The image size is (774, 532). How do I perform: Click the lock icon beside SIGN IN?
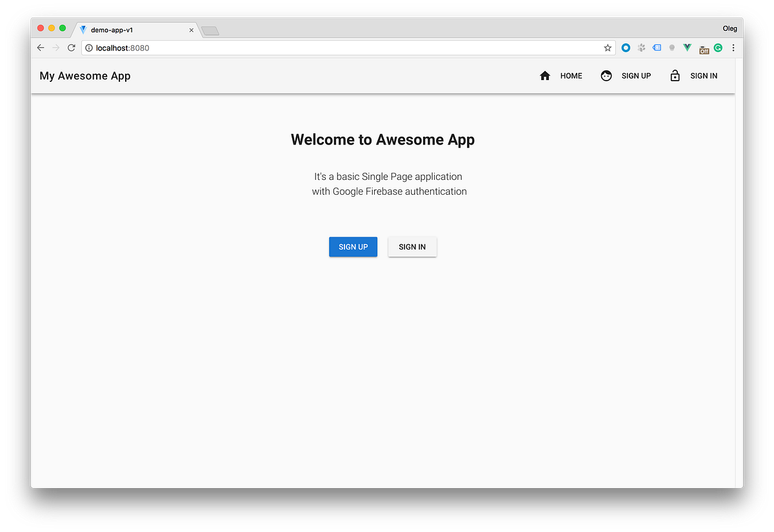point(675,75)
